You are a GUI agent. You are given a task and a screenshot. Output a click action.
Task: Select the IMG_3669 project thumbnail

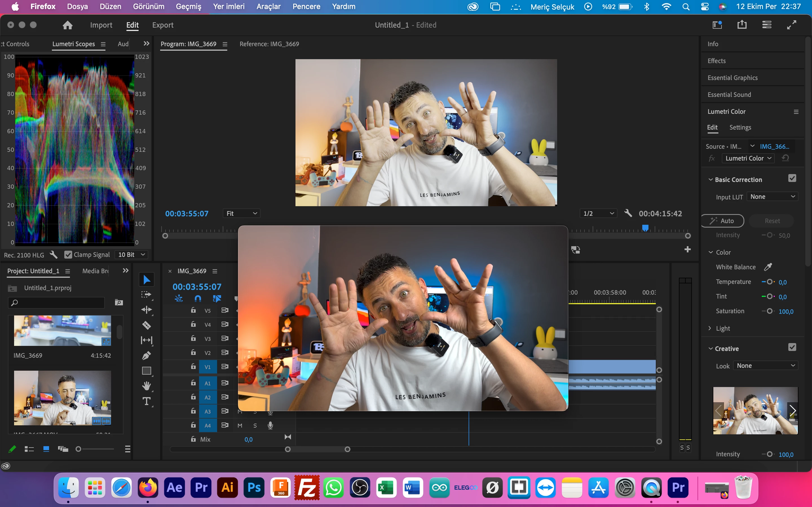[x=62, y=330]
